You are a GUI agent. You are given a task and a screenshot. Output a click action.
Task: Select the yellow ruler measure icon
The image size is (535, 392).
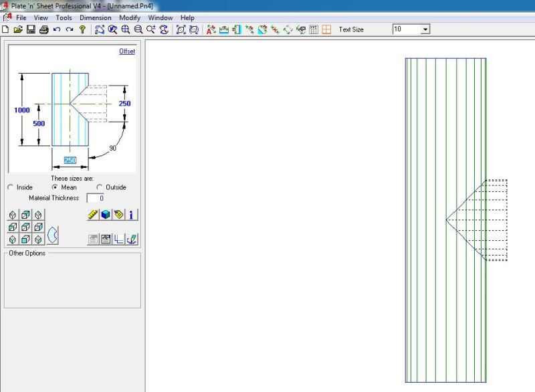coord(93,215)
